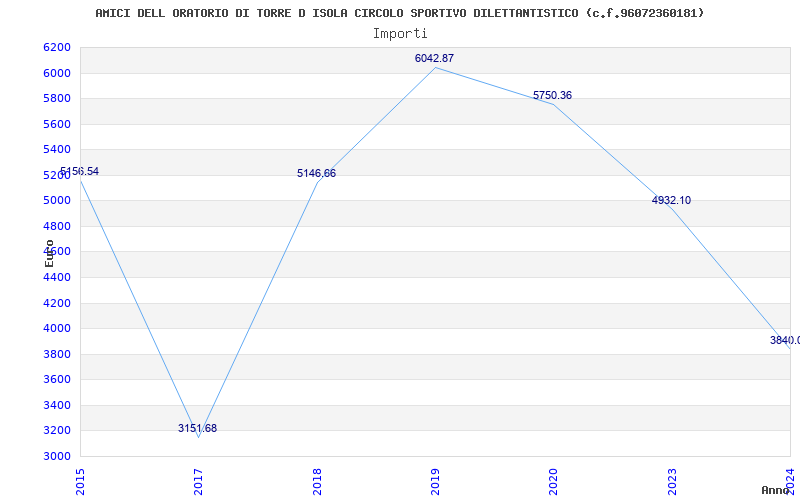Click the 6042.87 peak value label
This screenshot has width=800, height=500.
tap(434, 58)
